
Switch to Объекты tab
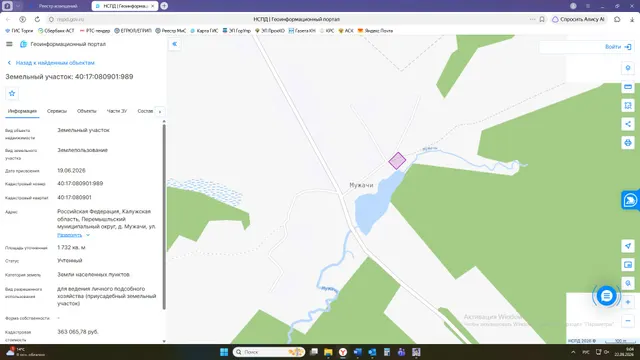click(x=87, y=111)
